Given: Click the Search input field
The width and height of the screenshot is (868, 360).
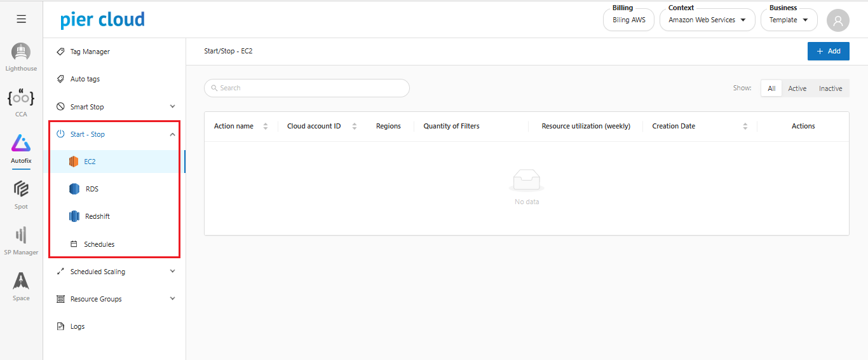Looking at the screenshot, I should pos(307,88).
